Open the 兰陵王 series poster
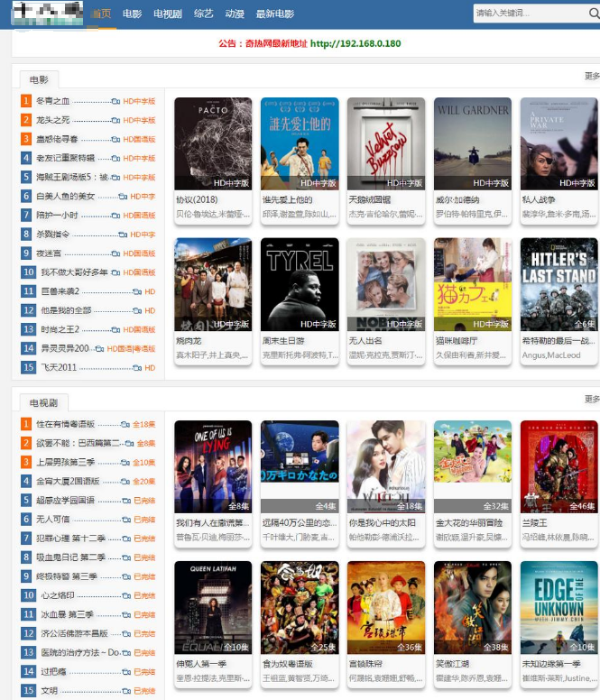The width and height of the screenshot is (600, 700). pyautogui.click(x=558, y=466)
